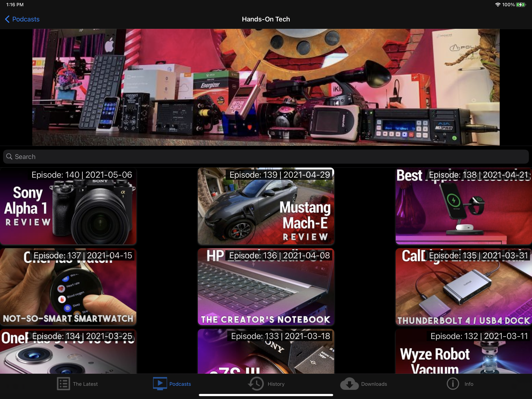Tap the 1:16 PM clock
The width and height of the screenshot is (532, 399).
[15, 4]
